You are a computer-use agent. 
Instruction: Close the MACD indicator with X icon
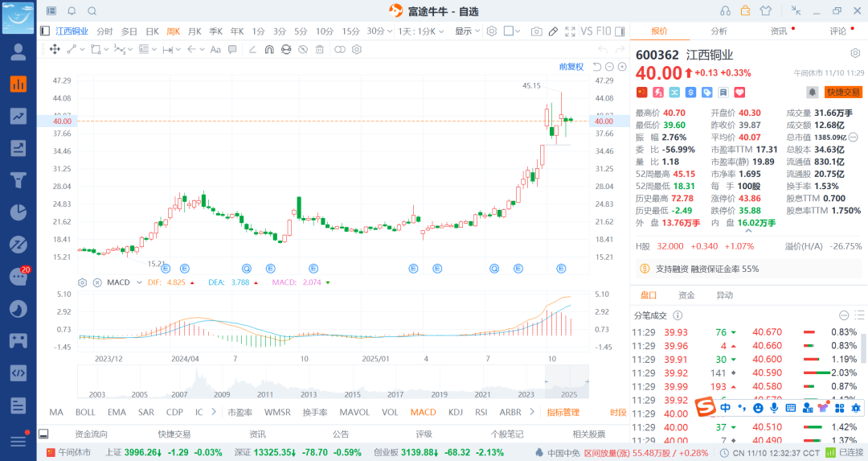(97, 282)
